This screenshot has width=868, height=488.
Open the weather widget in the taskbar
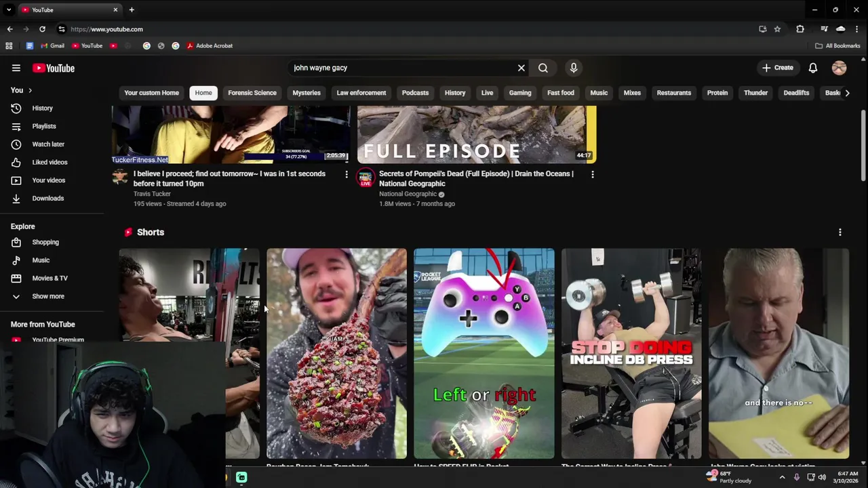(729, 477)
